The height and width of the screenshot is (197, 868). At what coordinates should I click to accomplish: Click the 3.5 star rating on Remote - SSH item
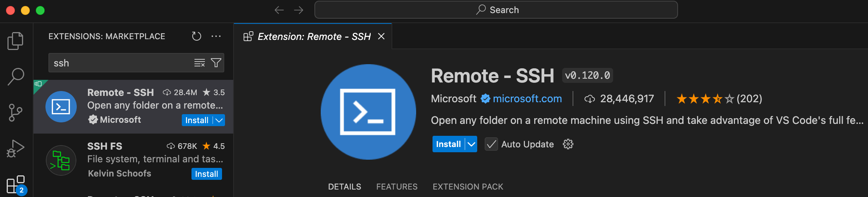pyautogui.click(x=214, y=92)
